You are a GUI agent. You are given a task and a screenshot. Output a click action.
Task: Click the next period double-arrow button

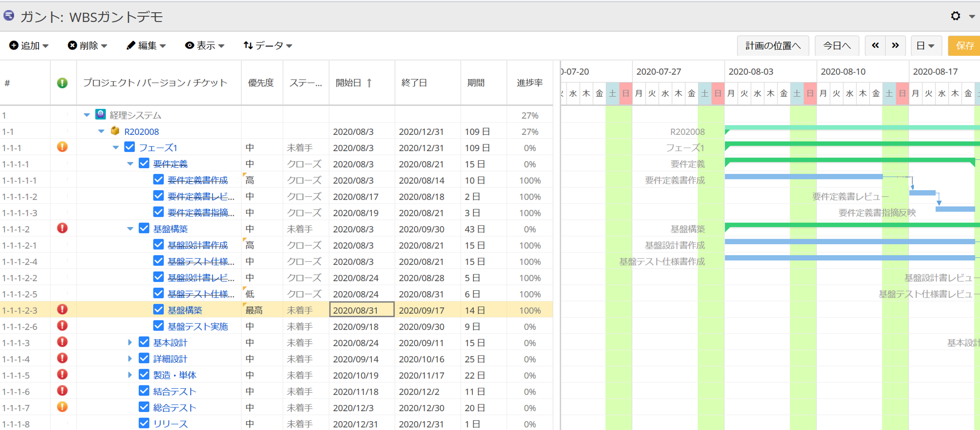coord(895,46)
